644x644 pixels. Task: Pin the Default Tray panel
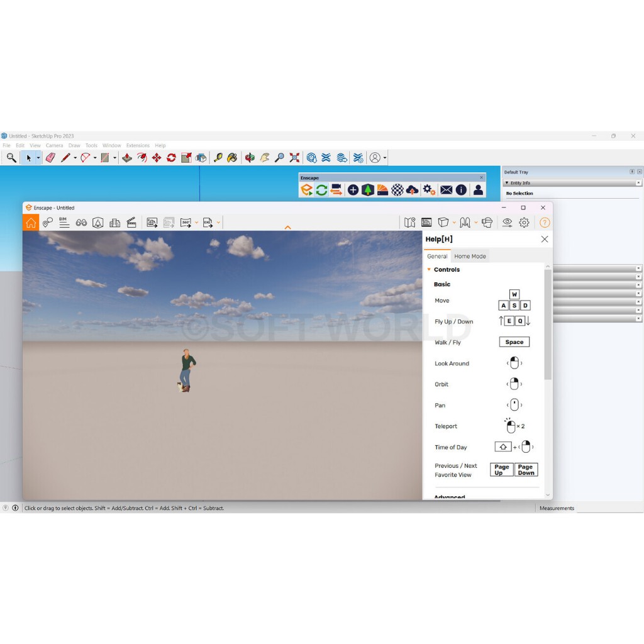coord(632,172)
